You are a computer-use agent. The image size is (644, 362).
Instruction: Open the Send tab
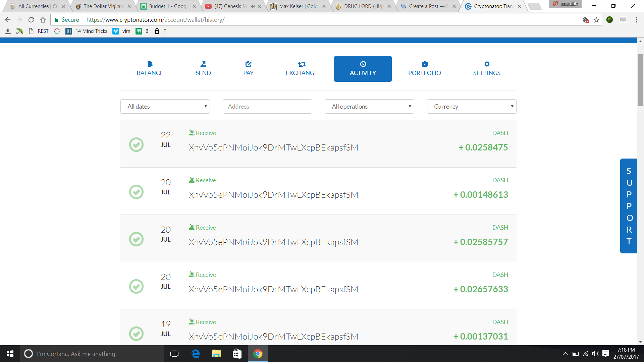tap(203, 69)
